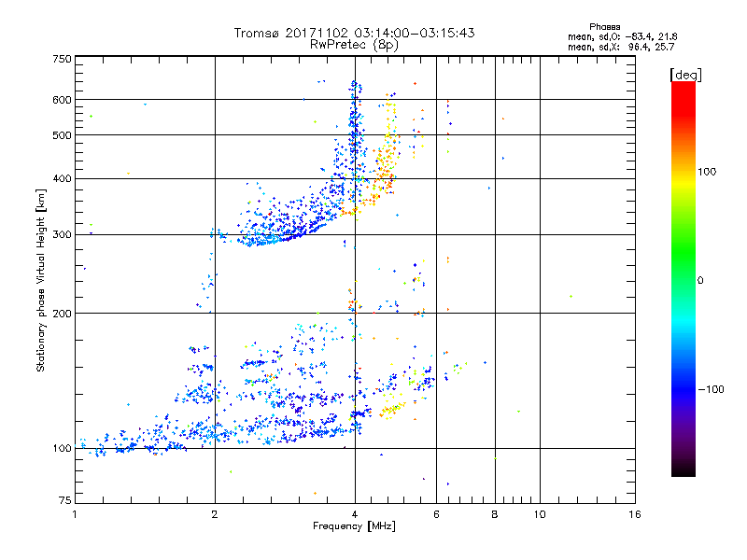The height and width of the screenshot is (560, 747).
Task: Click the x-axis tick label '16'
Action: pos(635,514)
